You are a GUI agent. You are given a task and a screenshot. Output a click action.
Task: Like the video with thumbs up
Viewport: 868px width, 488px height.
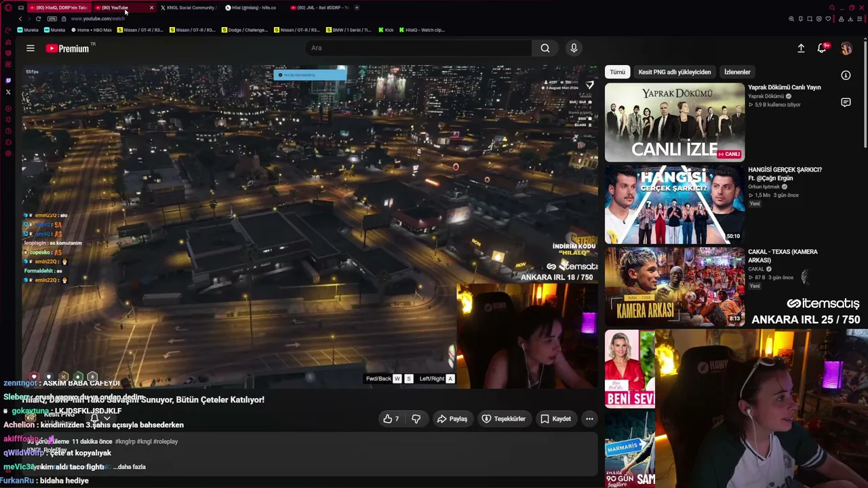pos(391,419)
